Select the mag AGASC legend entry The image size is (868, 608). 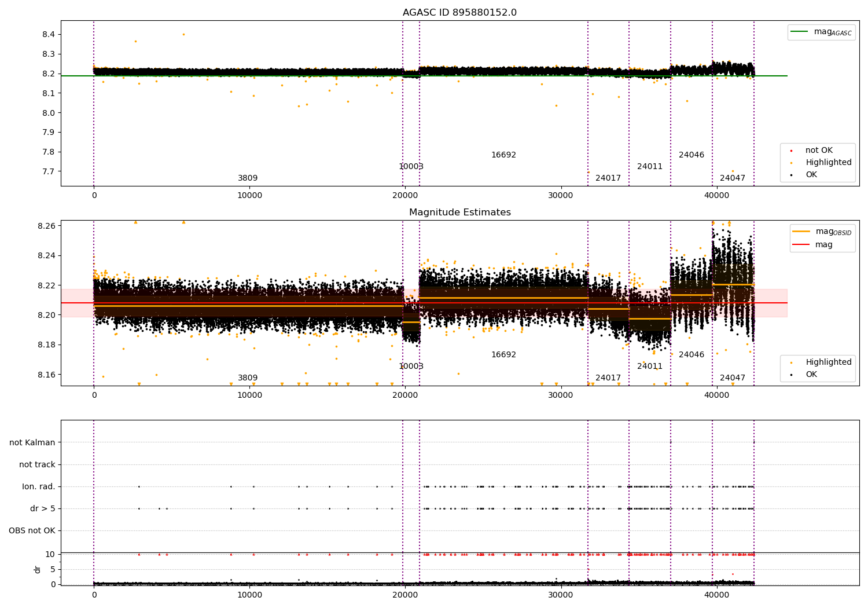point(821,32)
